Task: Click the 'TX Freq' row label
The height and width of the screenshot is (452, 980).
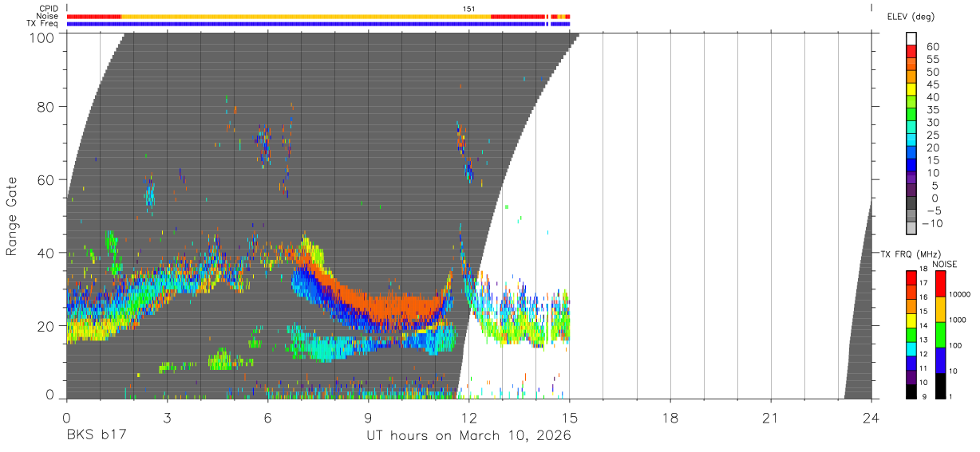Action: 43,23
